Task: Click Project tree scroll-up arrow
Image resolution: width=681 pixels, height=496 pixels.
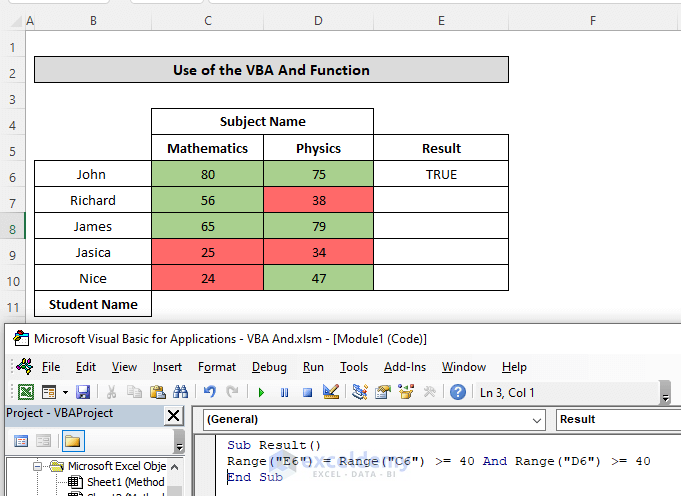Action: pyautogui.click(x=175, y=467)
